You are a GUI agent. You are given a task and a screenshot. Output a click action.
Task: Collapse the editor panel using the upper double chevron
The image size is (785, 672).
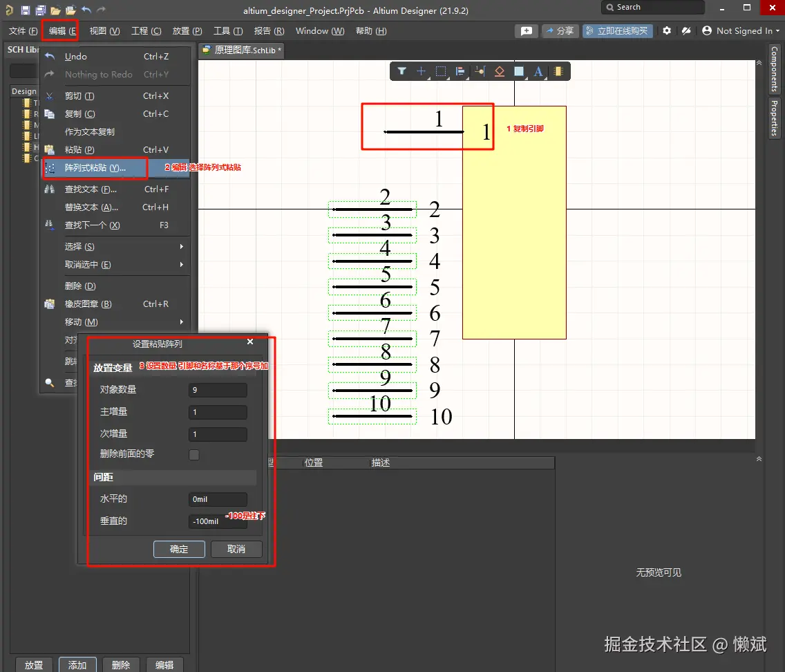759,63
